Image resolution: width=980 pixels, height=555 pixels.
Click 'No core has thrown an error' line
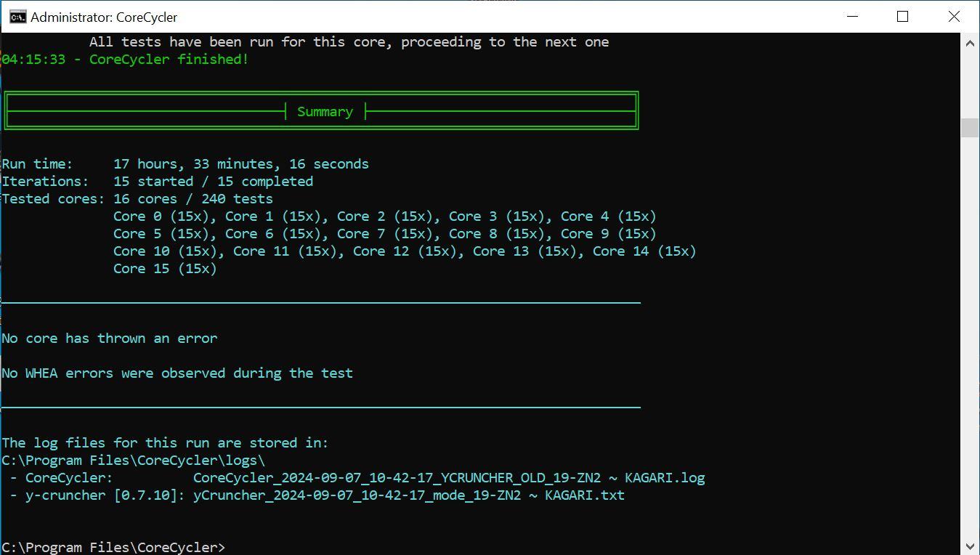pos(110,339)
